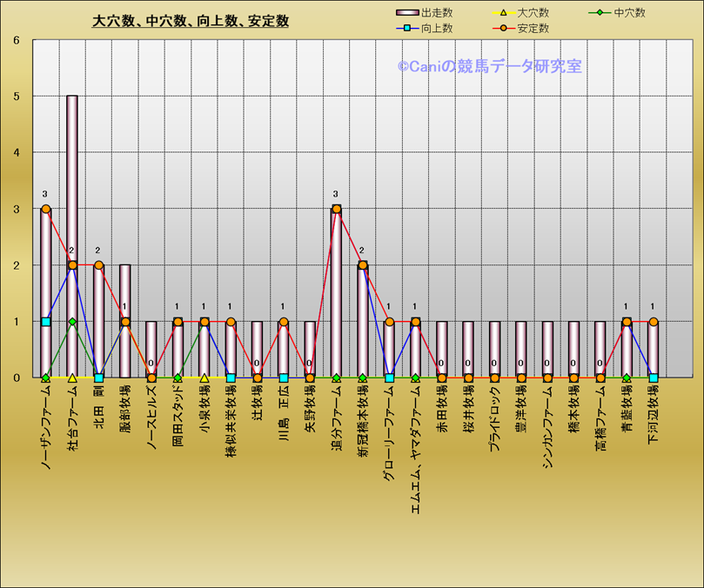Click the Caniの競馬データ研究室 watermark text

490,66
